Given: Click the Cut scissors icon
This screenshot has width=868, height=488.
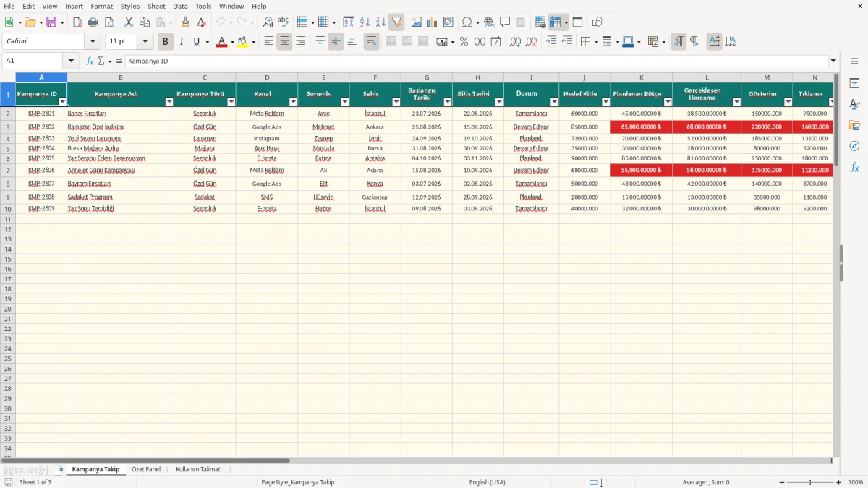Looking at the screenshot, I should pos(129,22).
